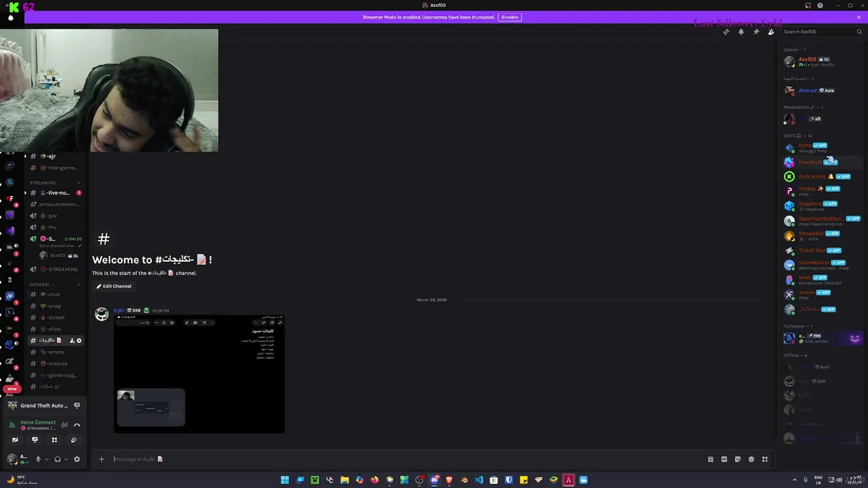Open the -snap channel
The image size is (868, 488).
pos(56,306)
